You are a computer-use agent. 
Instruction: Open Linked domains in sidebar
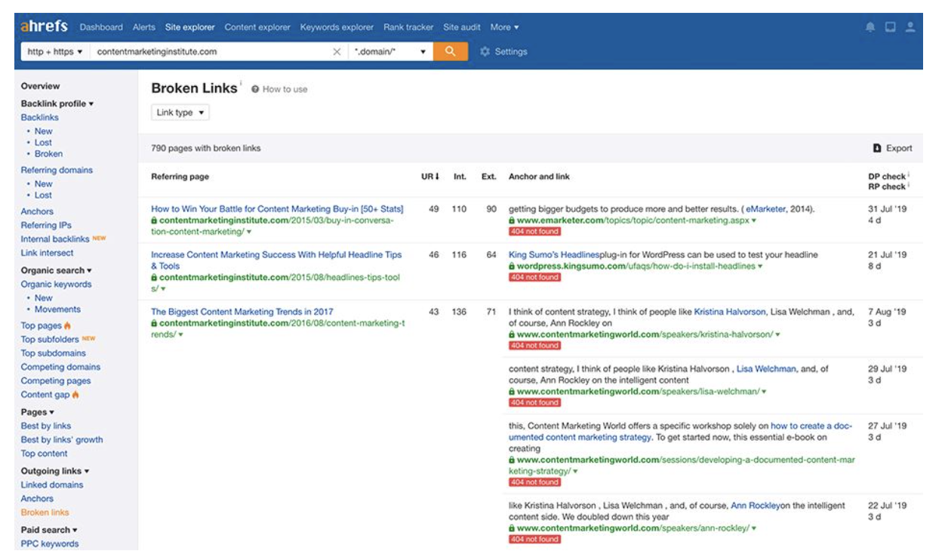52,485
